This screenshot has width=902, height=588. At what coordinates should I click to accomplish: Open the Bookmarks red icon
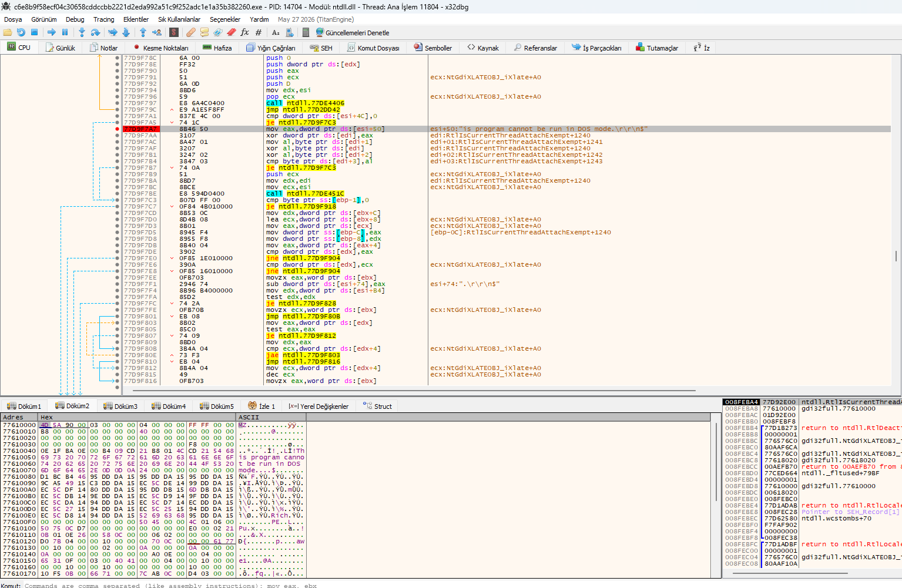coord(232,32)
